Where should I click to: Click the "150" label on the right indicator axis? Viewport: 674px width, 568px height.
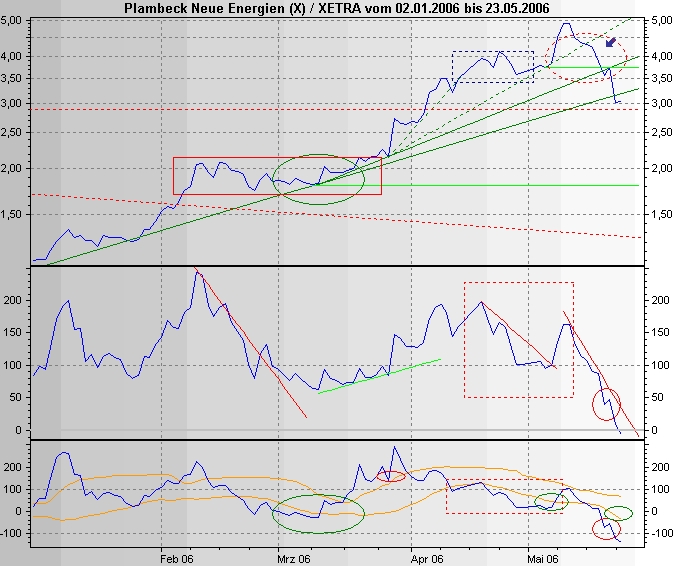[x=660, y=332]
